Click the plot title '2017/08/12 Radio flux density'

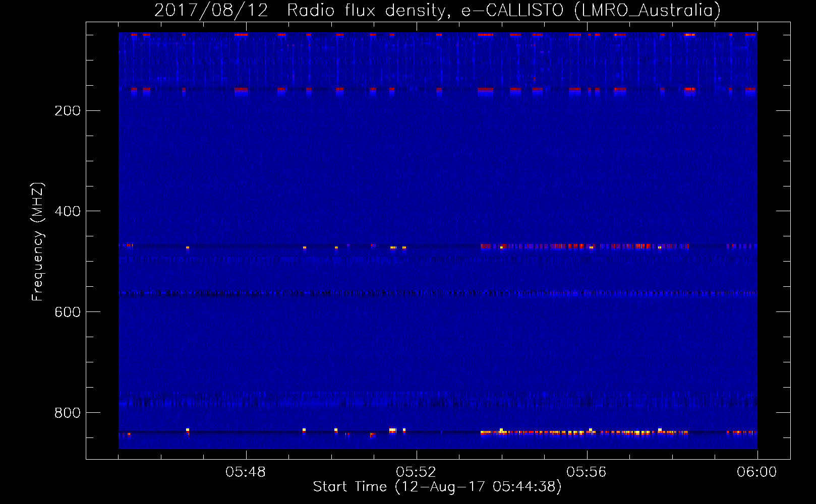(438, 10)
